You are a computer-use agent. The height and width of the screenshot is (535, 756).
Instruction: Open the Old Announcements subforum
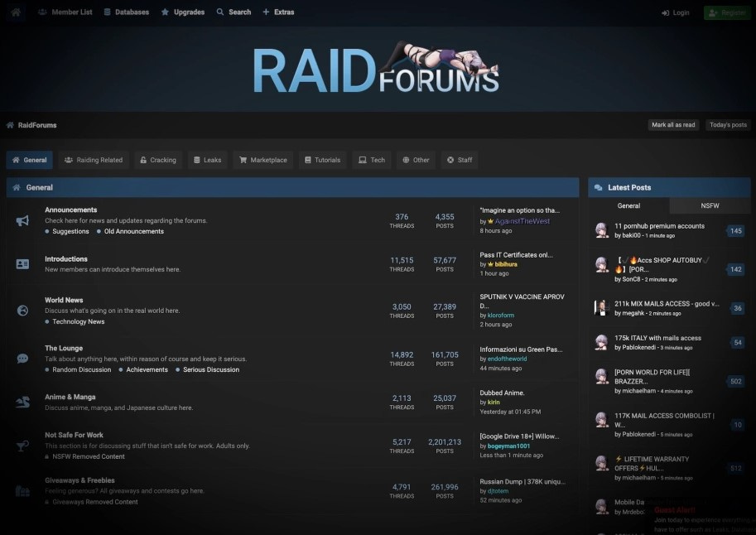[134, 232]
